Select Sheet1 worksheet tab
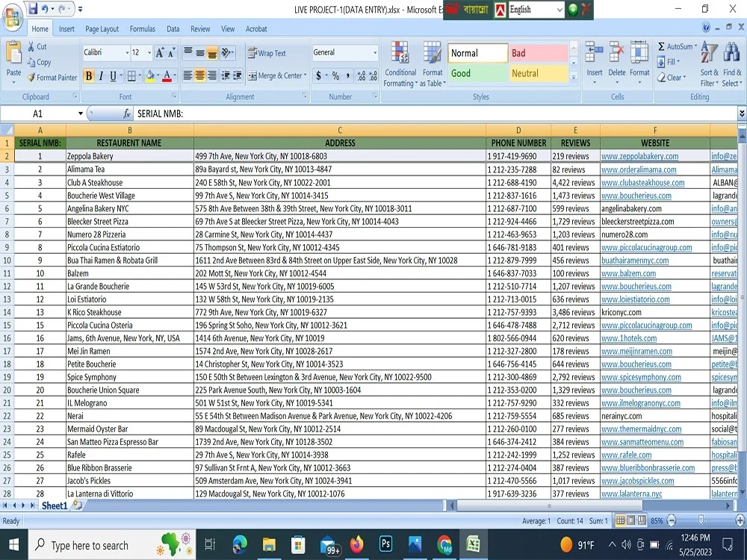 point(55,505)
